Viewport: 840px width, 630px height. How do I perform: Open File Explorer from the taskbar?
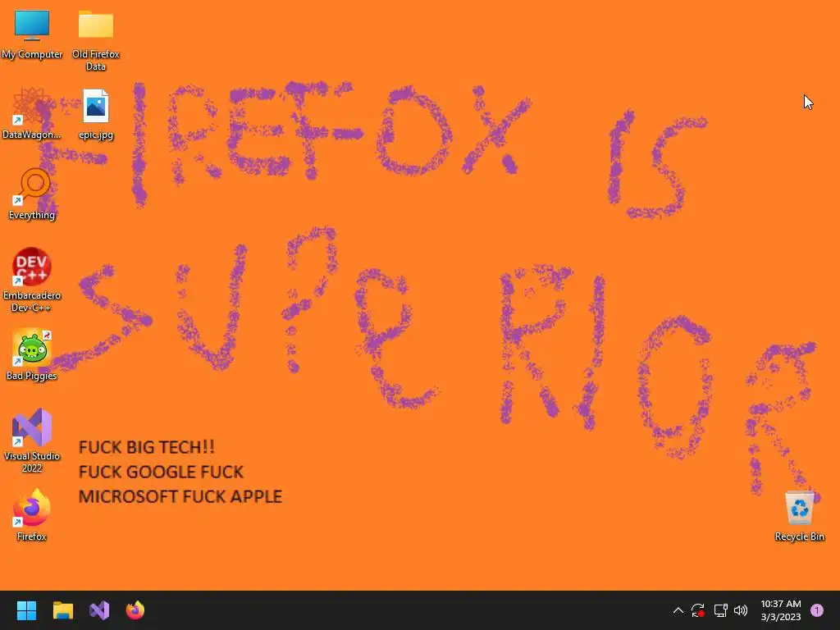[x=62, y=610]
